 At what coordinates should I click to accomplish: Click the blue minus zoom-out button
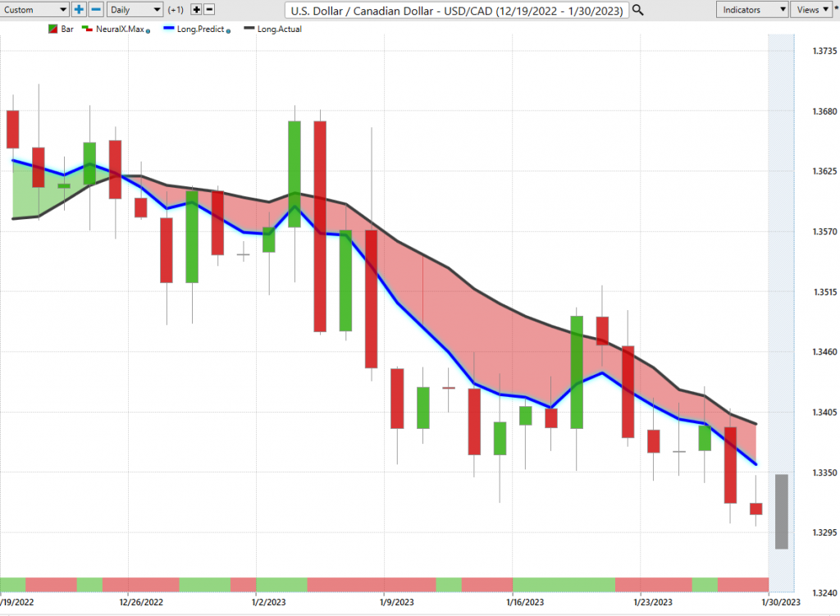tap(96, 10)
